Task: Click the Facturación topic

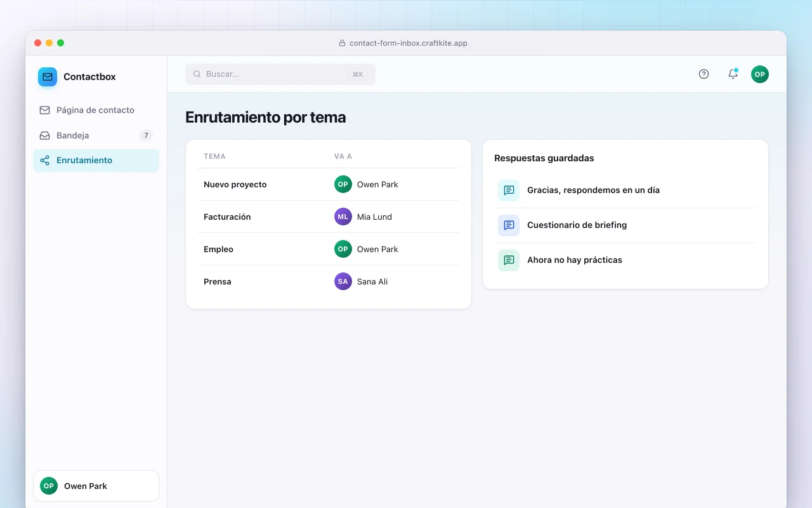Action: (227, 217)
